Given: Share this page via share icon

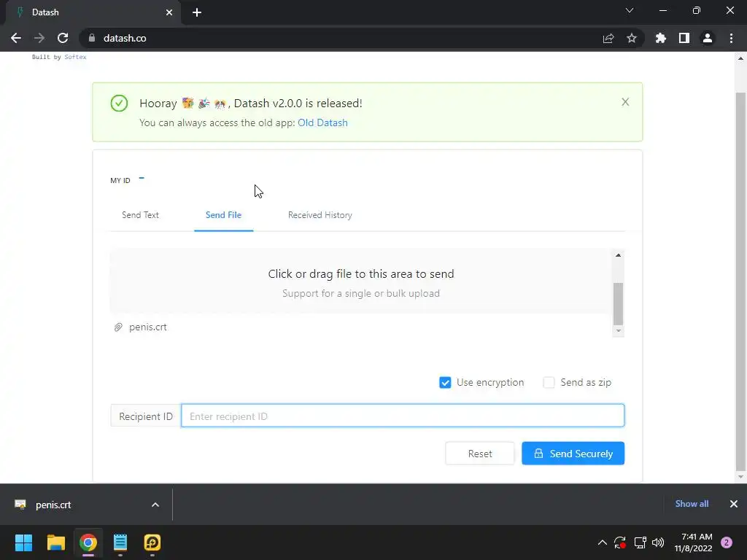Looking at the screenshot, I should 608,38.
